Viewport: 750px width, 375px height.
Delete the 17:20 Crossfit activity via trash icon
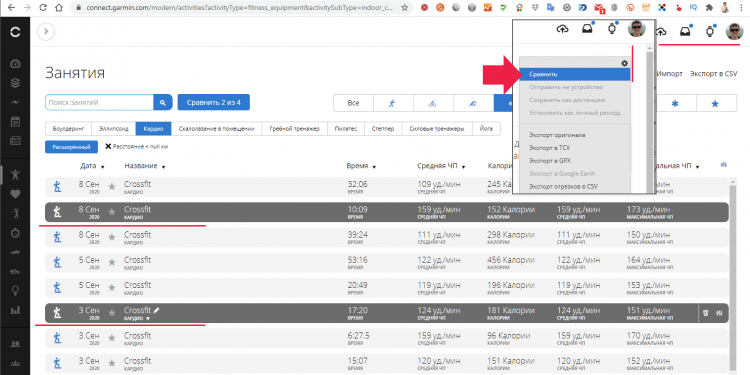click(705, 313)
